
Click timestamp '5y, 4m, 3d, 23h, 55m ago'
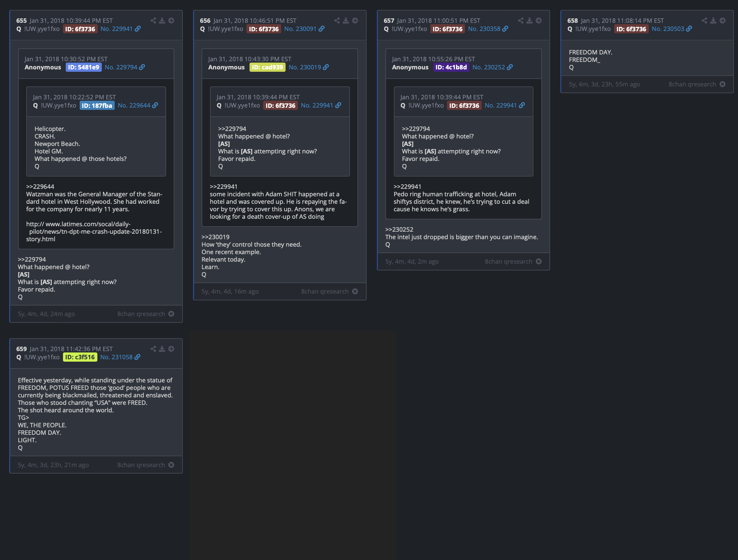(604, 84)
